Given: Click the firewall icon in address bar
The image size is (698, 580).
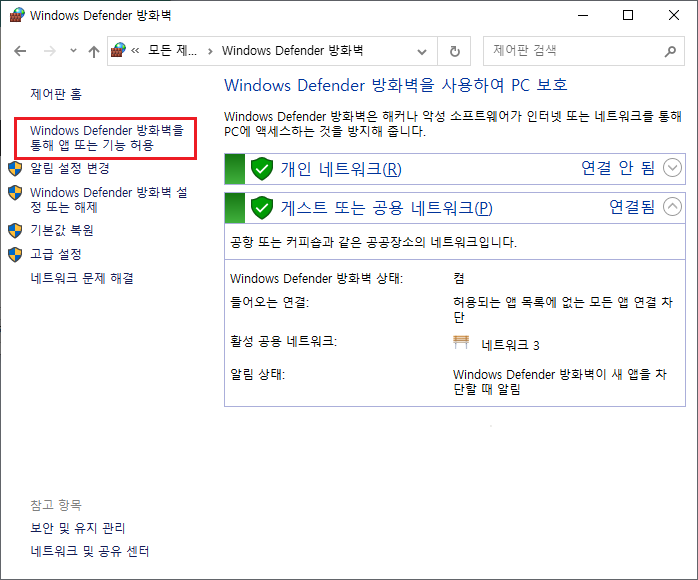Looking at the screenshot, I should click(118, 50).
